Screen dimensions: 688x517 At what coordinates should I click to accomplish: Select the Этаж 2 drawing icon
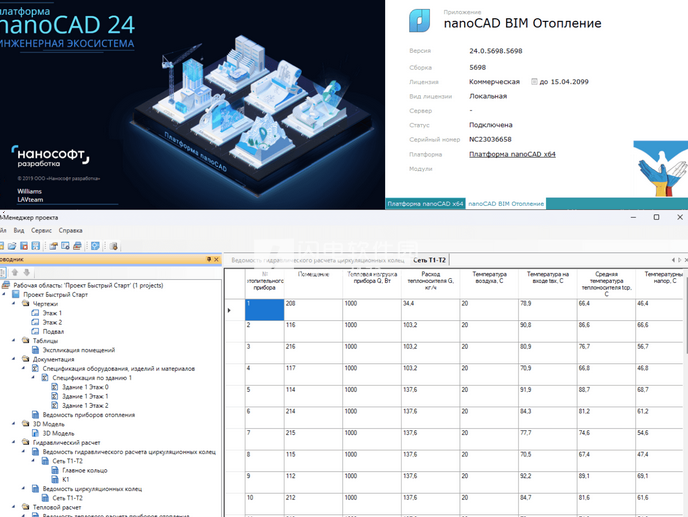coord(35,322)
